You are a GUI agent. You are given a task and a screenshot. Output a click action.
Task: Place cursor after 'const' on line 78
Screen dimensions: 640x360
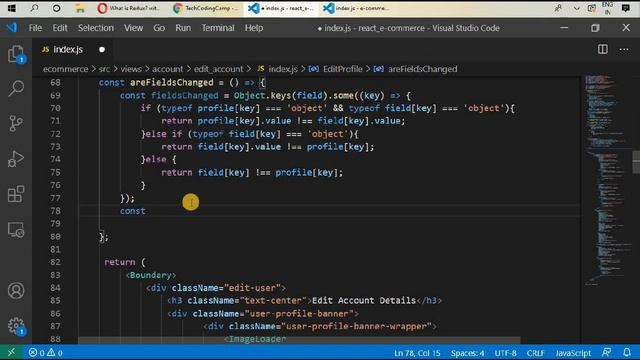pyautogui.click(x=146, y=211)
